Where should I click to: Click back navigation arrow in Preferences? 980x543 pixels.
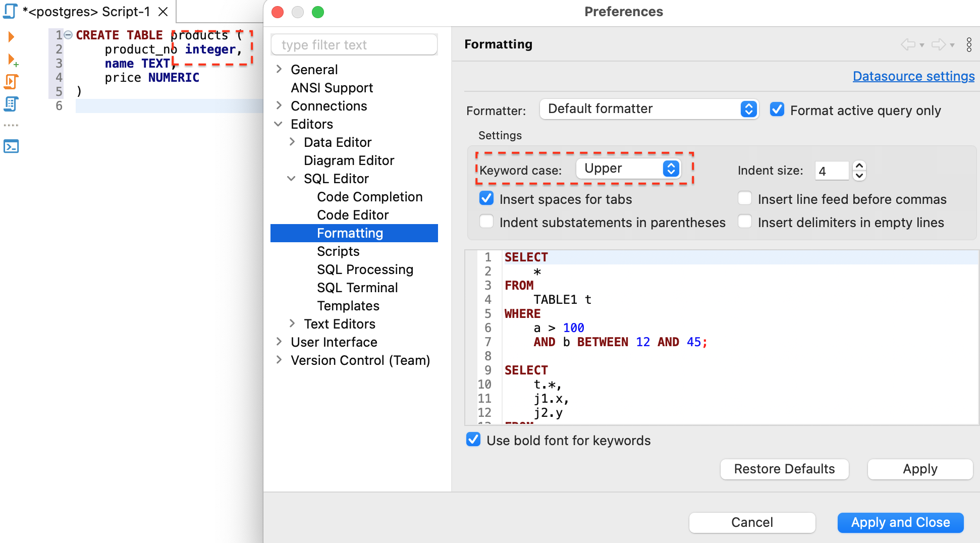pos(908,44)
